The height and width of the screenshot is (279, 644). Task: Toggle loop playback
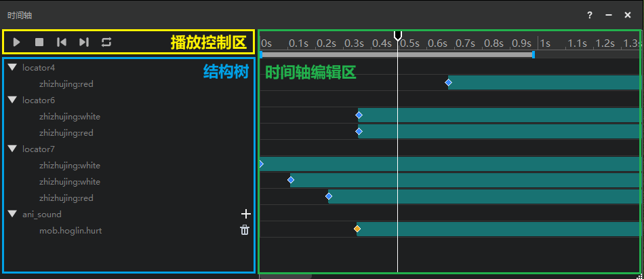(x=106, y=42)
